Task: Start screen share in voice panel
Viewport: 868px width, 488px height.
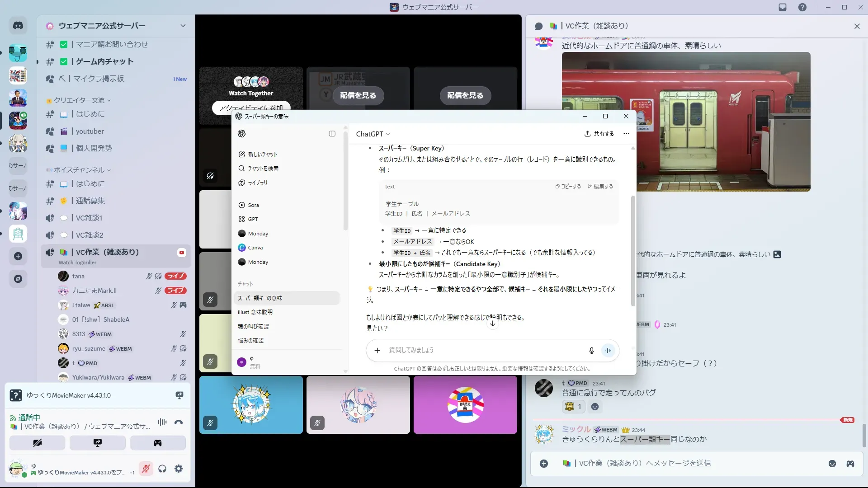Action: coord(97,443)
